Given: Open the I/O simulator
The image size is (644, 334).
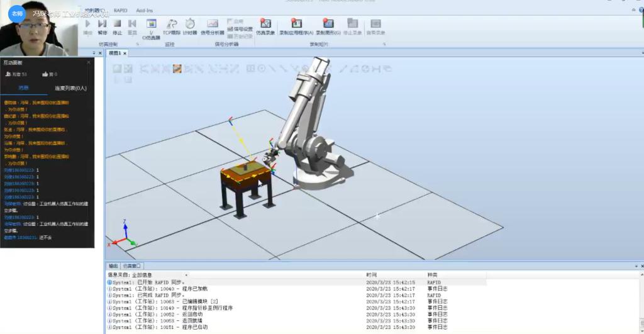Looking at the screenshot, I should [150, 27].
